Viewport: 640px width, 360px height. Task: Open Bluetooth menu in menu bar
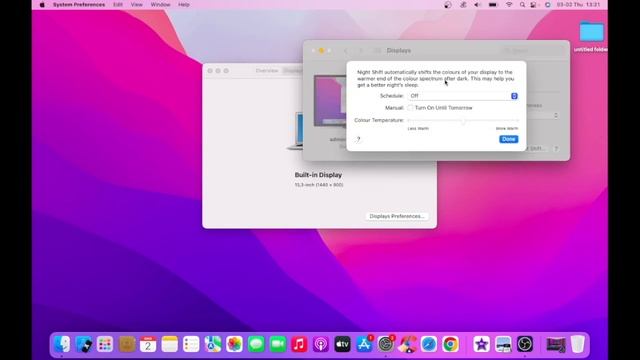(463, 4)
